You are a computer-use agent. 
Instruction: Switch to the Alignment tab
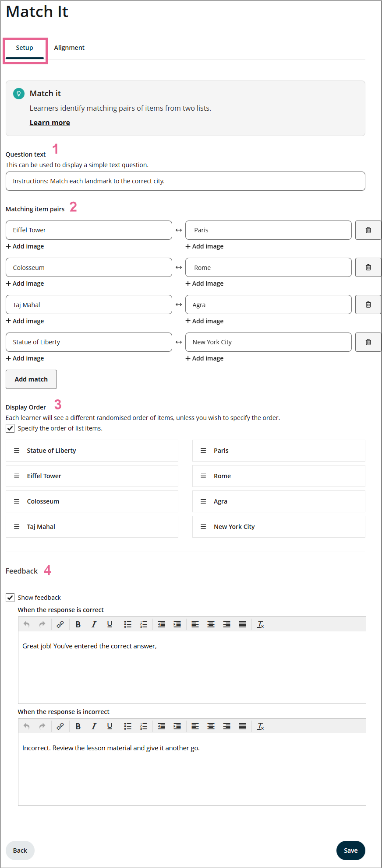tap(69, 48)
